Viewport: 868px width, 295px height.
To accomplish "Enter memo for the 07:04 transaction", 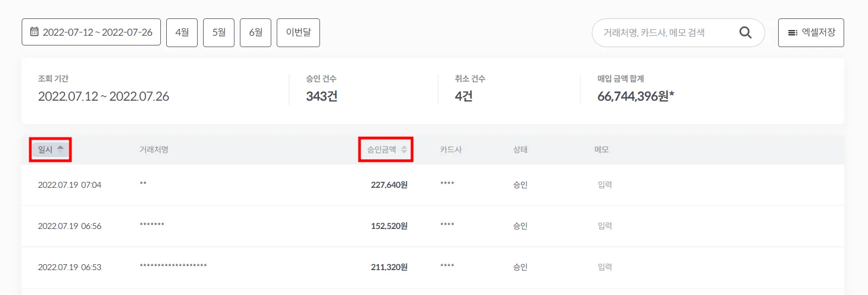I will 605,185.
